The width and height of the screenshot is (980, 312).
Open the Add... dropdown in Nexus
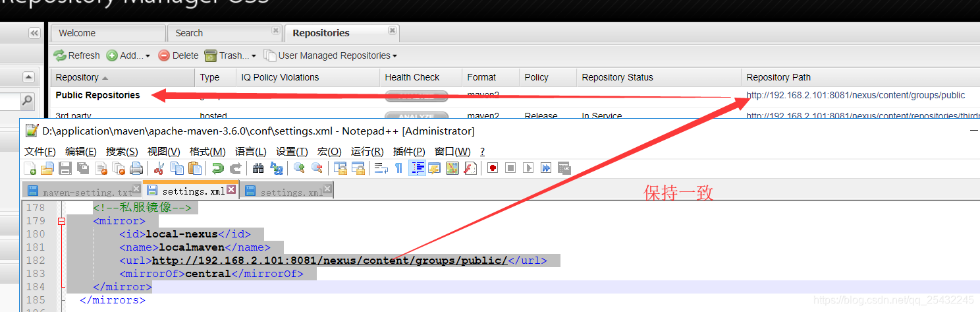point(128,55)
